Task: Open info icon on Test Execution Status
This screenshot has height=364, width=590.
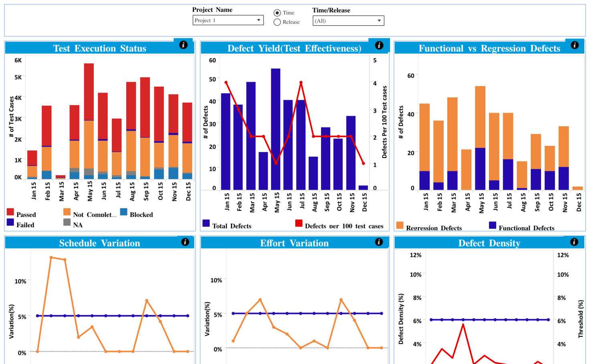Action: pyautogui.click(x=184, y=45)
